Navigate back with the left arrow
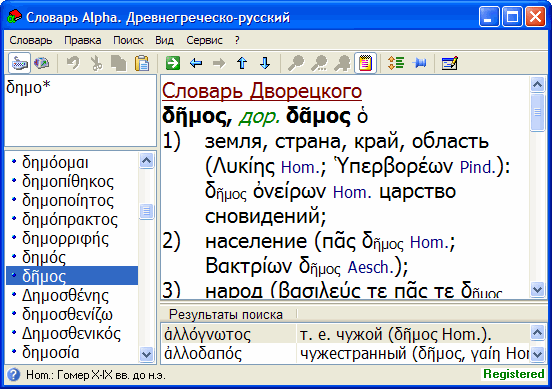This screenshot has width=552, height=389. tap(196, 63)
